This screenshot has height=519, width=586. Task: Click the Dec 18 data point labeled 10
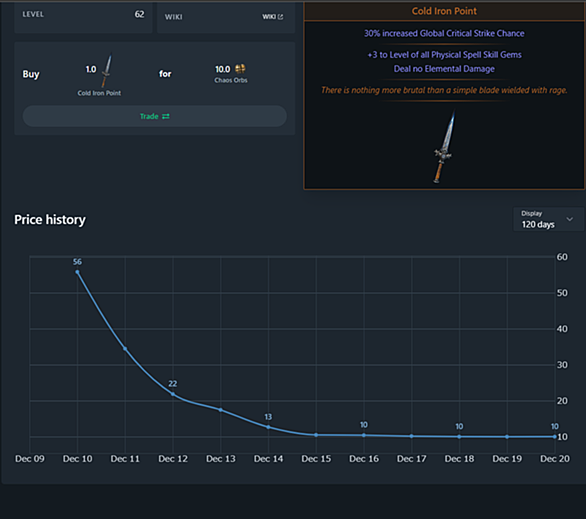point(459,436)
